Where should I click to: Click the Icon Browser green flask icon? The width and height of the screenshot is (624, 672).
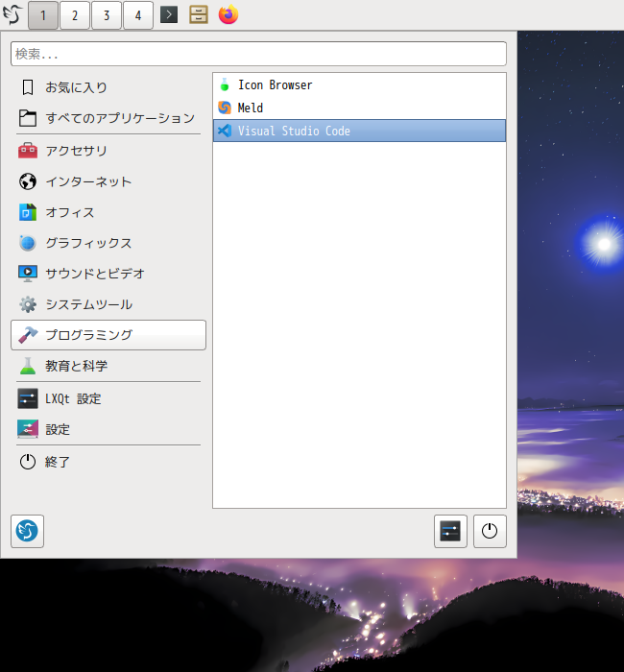click(x=224, y=84)
